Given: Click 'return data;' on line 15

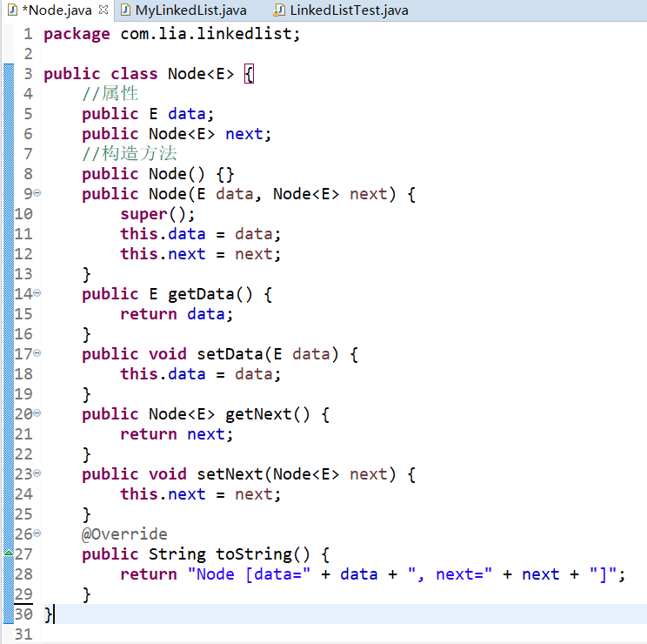Looking at the screenshot, I should click(177, 314).
